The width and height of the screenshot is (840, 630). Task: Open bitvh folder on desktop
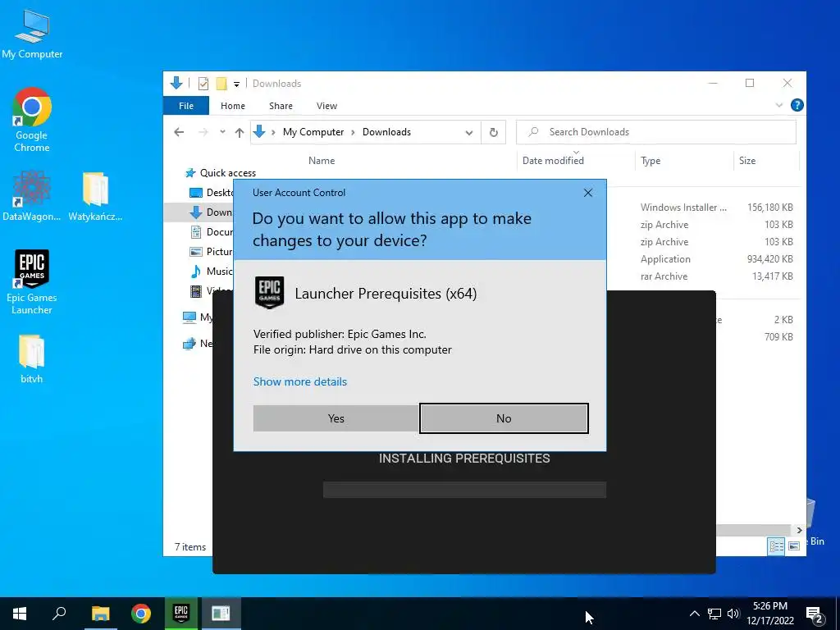click(x=32, y=359)
